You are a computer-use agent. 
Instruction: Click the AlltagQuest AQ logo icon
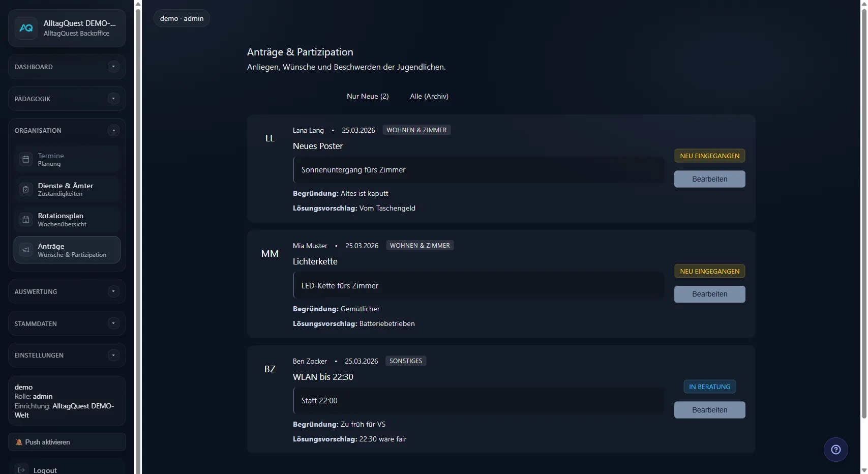pyautogui.click(x=26, y=28)
